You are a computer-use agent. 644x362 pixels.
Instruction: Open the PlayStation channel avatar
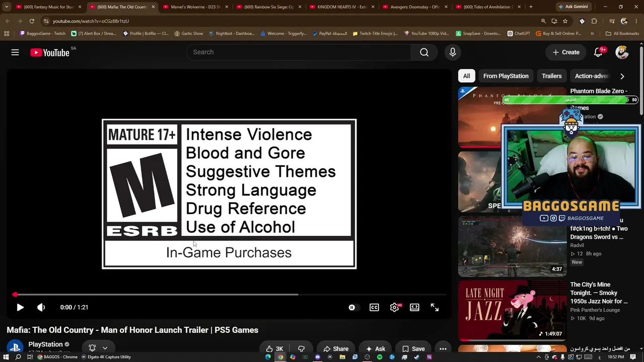[15, 348]
